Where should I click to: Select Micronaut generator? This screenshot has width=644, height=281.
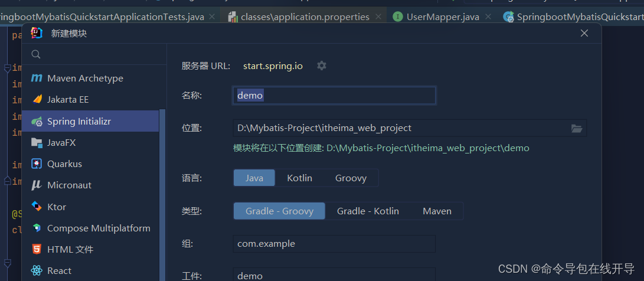90,185
